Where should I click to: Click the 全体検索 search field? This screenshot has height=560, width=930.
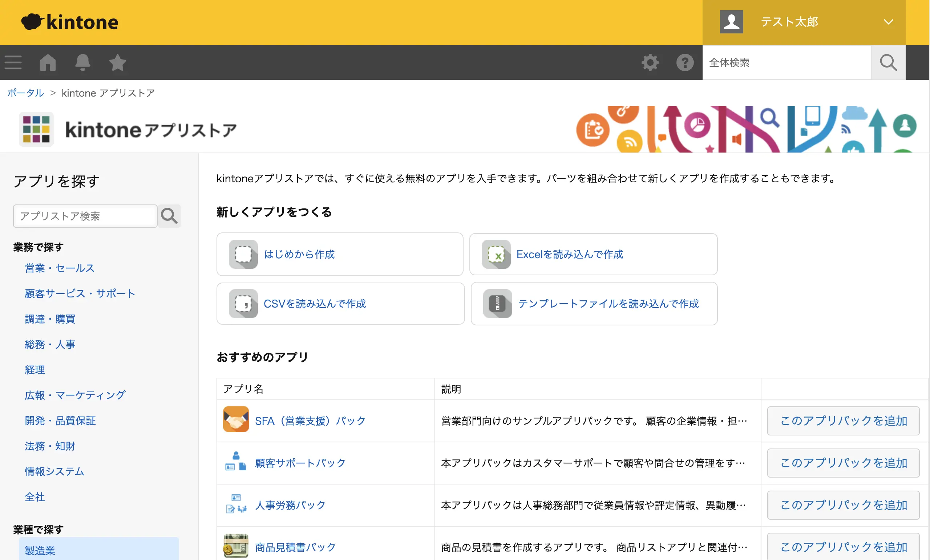pyautogui.click(x=787, y=62)
